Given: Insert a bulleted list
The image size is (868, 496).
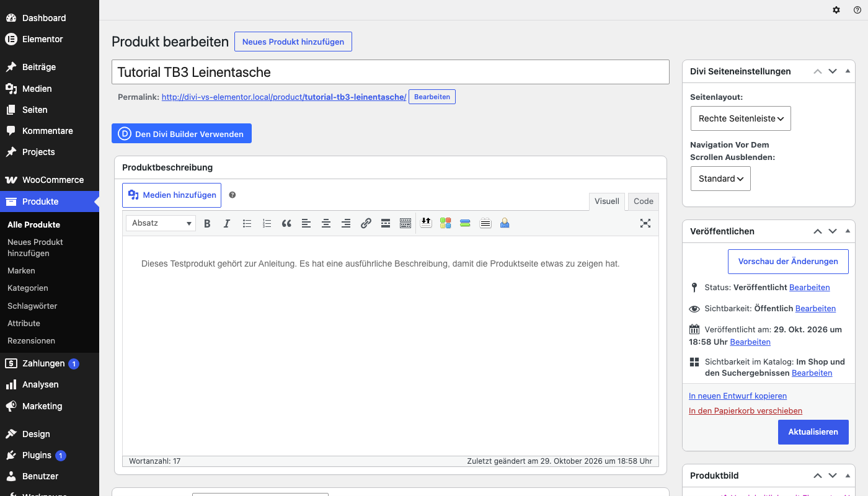Looking at the screenshot, I should click(247, 223).
